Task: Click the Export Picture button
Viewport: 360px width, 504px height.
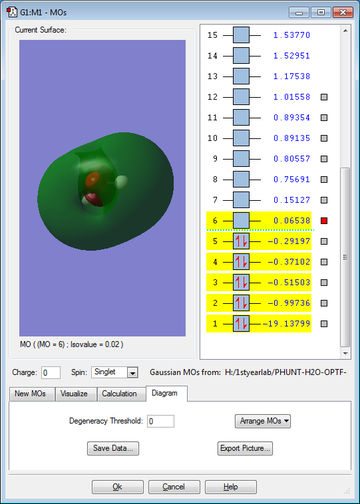Action: tap(245, 448)
